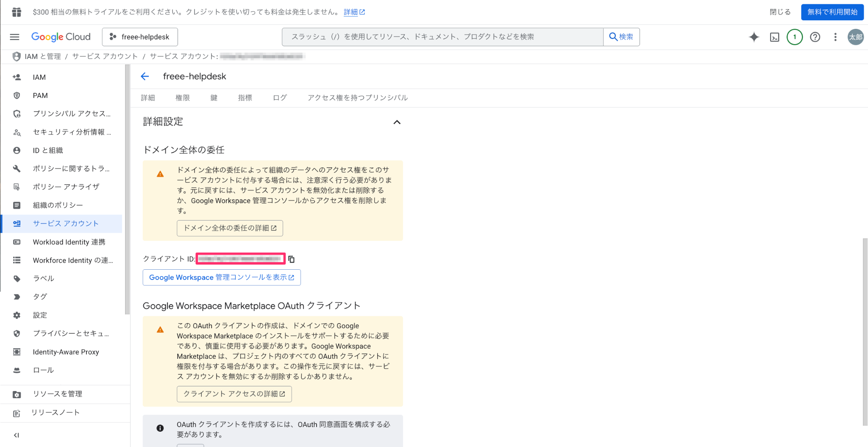
Task: Open the three-dot settings menu
Action: 835,37
